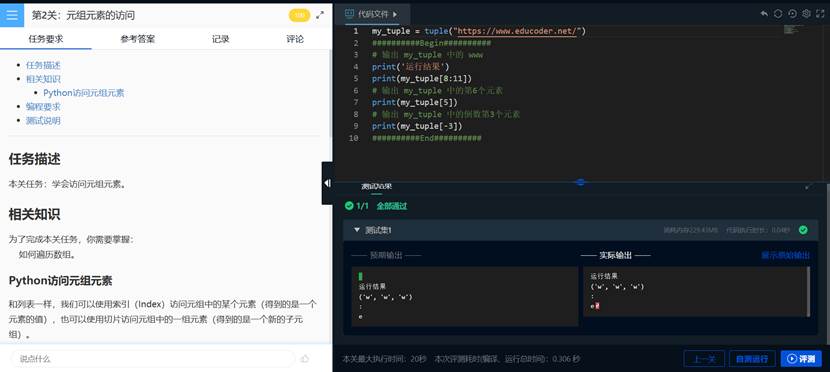Image resolution: width=830 pixels, height=372 pixels.
Task: Switch to the 任务要求 tab
Action: pos(46,39)
